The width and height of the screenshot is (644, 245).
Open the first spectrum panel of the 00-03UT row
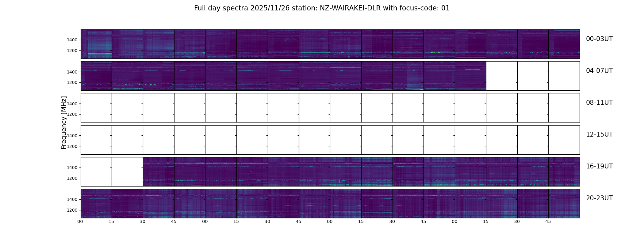pos(96,44)
